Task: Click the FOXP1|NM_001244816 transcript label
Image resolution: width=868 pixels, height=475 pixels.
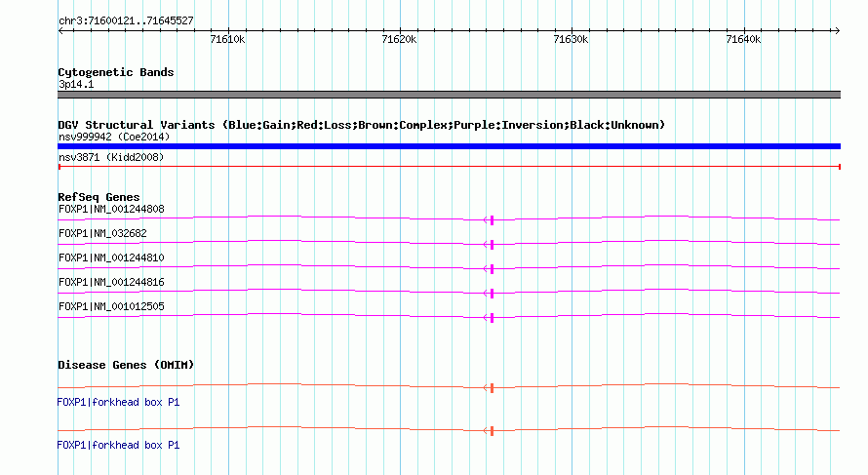Action: click(x=111, y=282)
